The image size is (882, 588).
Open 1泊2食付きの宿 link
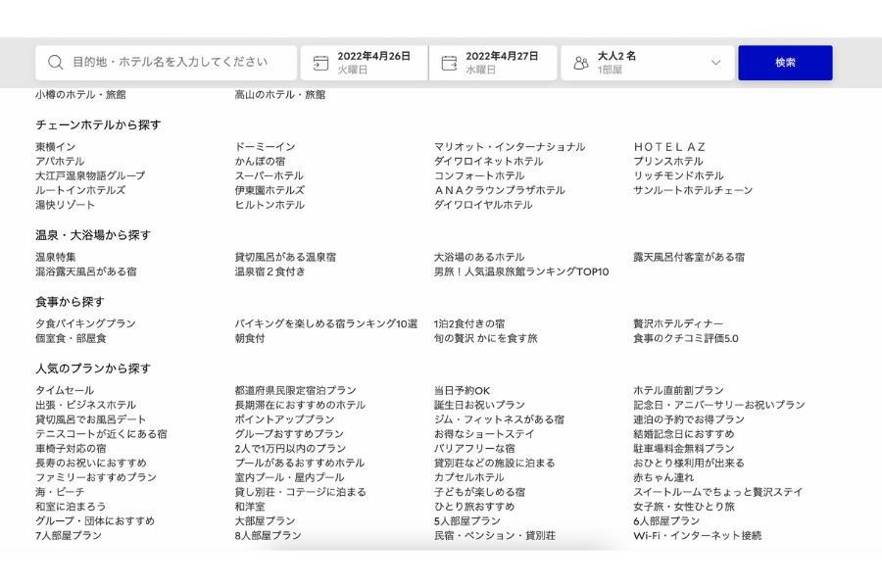pyautogui.click(x=469, y=323)
